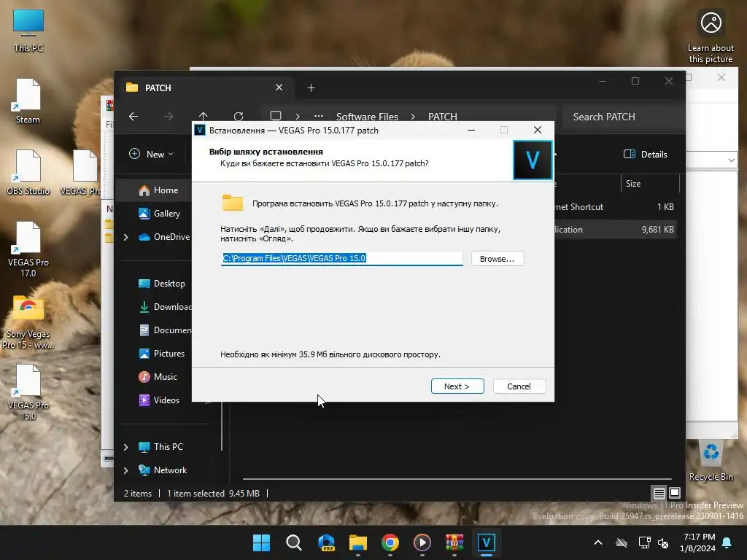This screenshot has width=747, height=560.
Task: Click the muted volume tray icon
Action: click(663, 542)
